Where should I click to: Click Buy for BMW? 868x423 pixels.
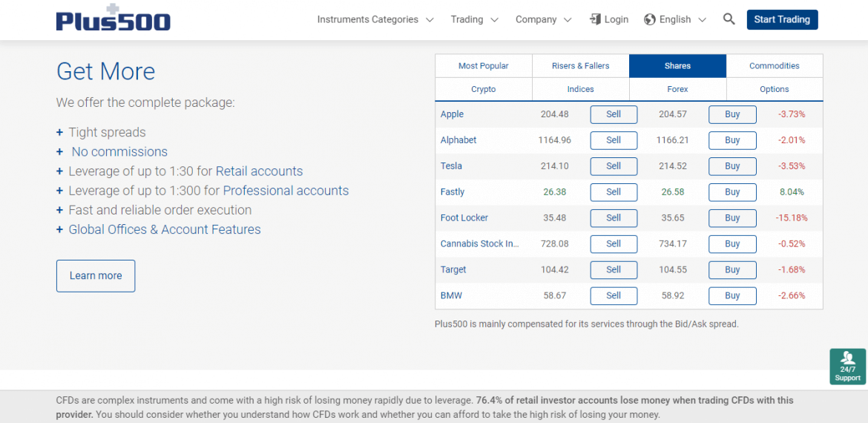coord(732,295)
